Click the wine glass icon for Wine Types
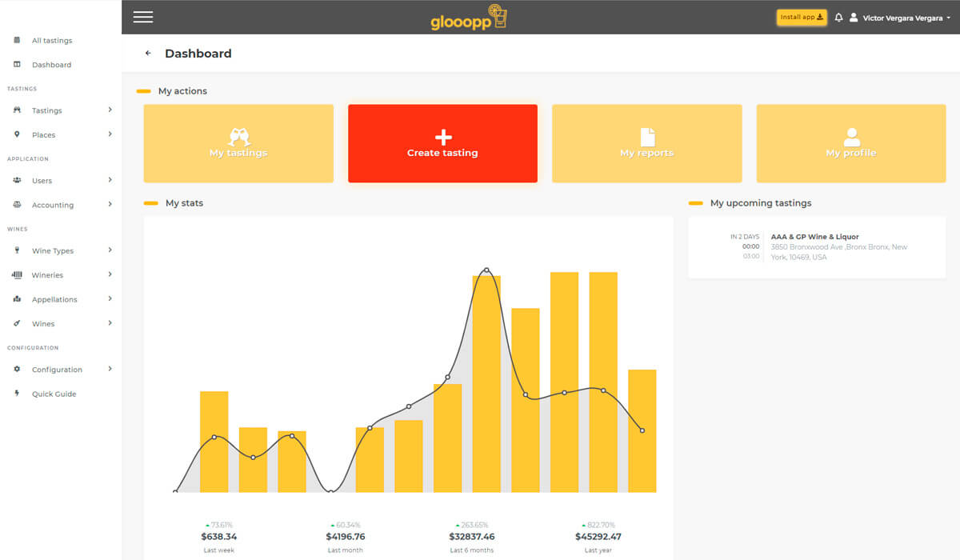Screen dimensions: 960x560 pos(17,250)
